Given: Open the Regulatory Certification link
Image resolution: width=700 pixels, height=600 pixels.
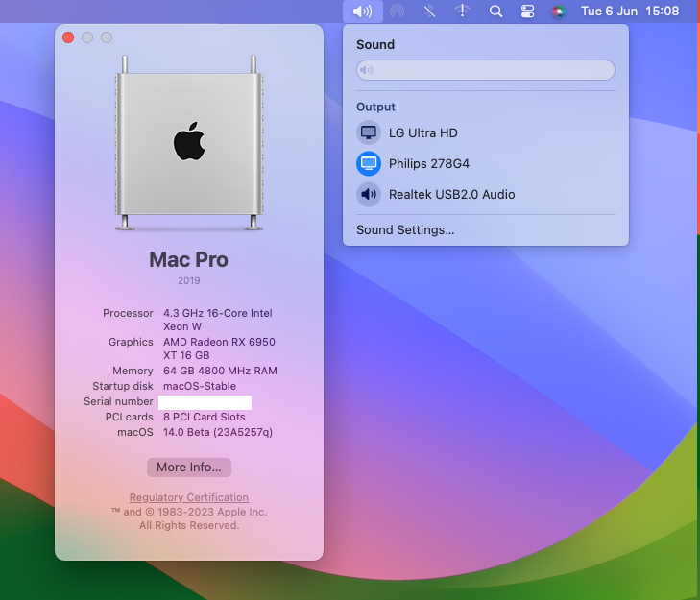Looking at the screenshot, I should [x=189, y=497].
